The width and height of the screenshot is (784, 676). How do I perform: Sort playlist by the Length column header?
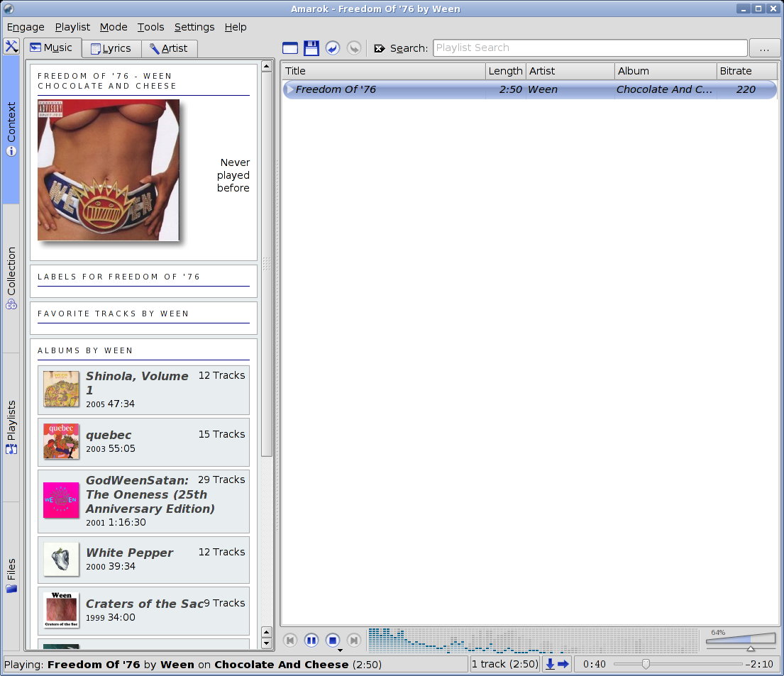(505, 71)
